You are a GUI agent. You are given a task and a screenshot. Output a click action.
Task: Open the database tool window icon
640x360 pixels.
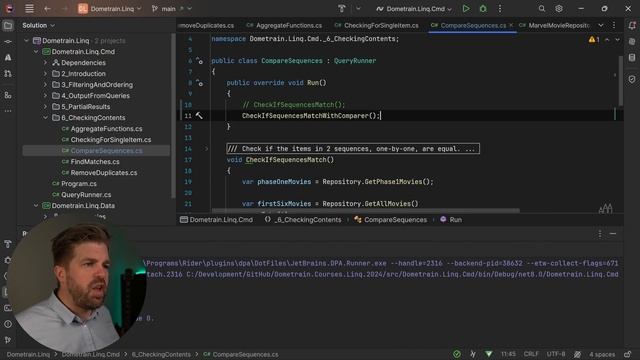[x=632, y=58]
